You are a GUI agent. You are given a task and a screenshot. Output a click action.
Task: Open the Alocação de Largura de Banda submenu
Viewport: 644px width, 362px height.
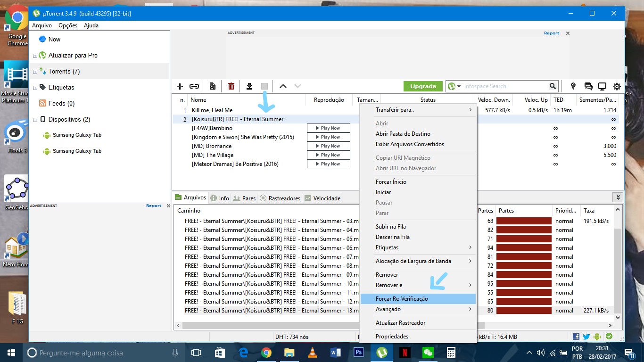[418, 261]
